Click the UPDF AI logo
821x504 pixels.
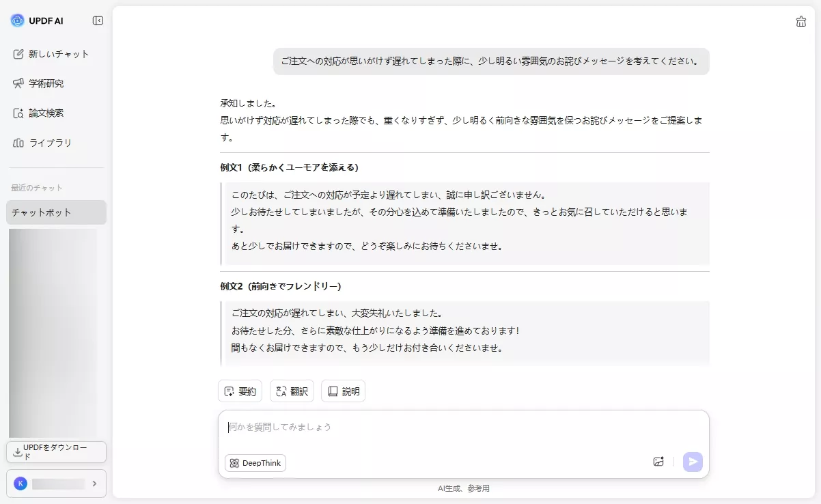click(x=37, y=20)
